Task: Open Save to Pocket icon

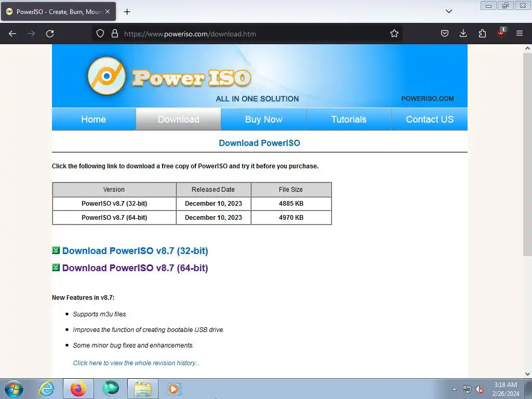Action: click(445, 34)
